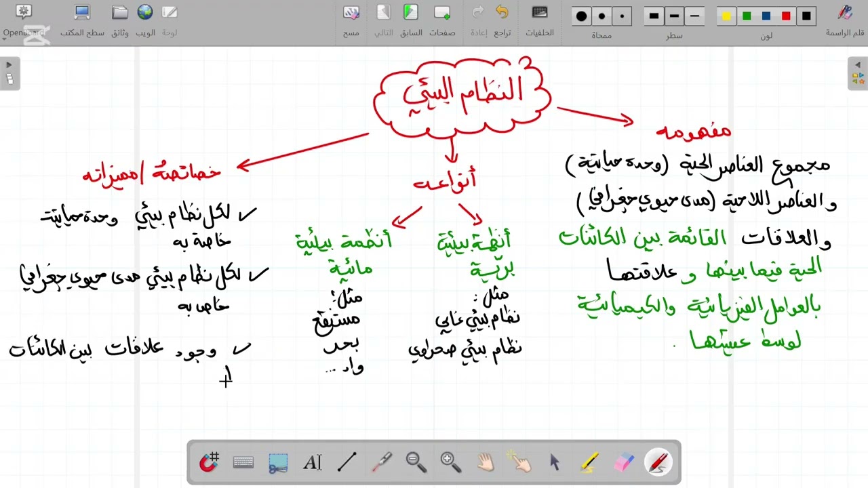The height and width of the screenshot is (488, 868).
Task: Show the virtual keyboard
Action: pyautogui.click(x=243, y=462)
